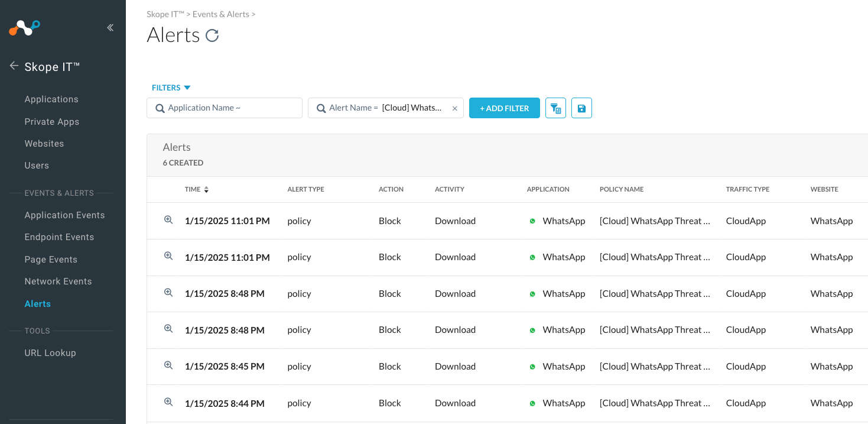The width and height of the screenshot is (868, 424).
Task: Click CloudApp in the 8:44 PM row
Action: pos(746,403)
